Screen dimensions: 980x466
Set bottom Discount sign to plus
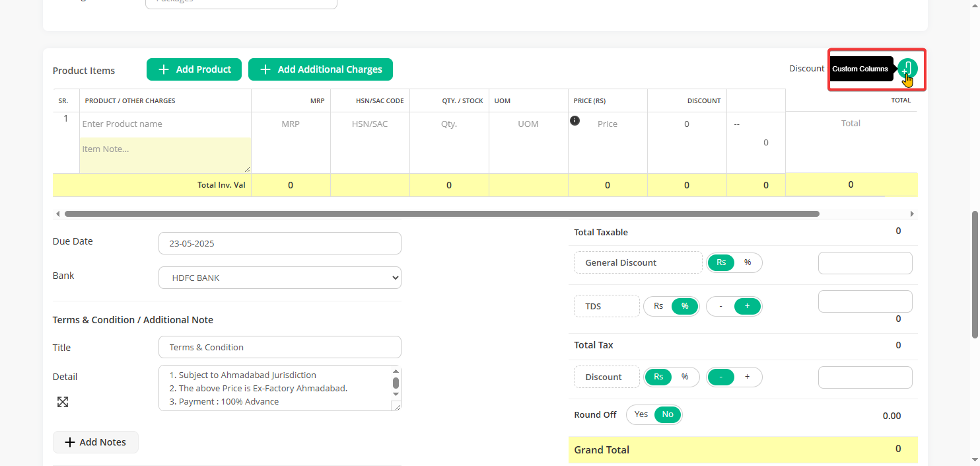[748, 377]
